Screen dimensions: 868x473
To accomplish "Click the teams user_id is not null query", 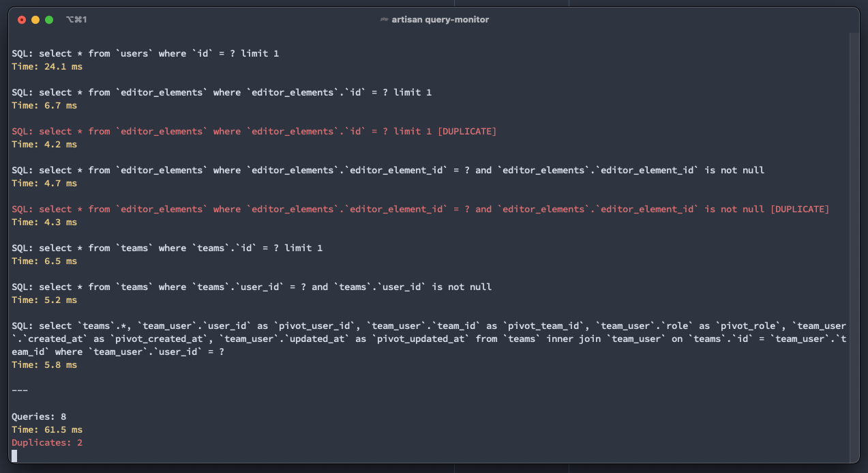I will [252, 287].
